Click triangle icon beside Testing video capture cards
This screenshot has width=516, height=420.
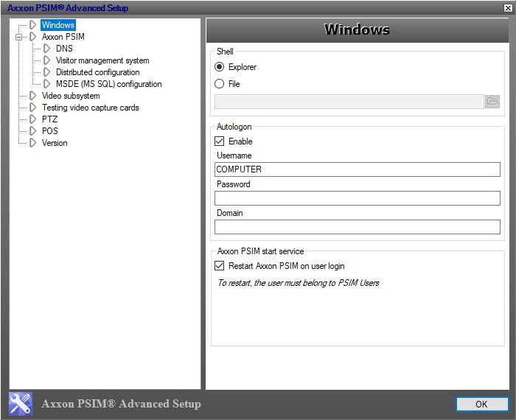33,108
